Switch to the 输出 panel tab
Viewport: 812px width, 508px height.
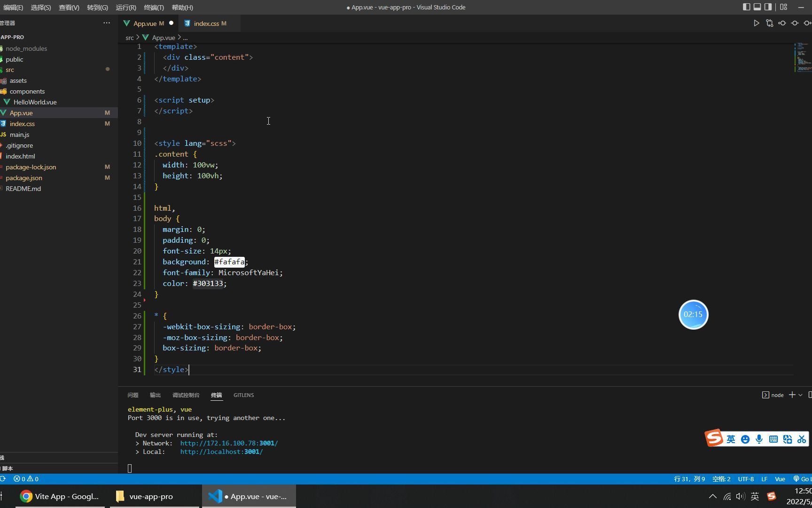coord(155,395)
